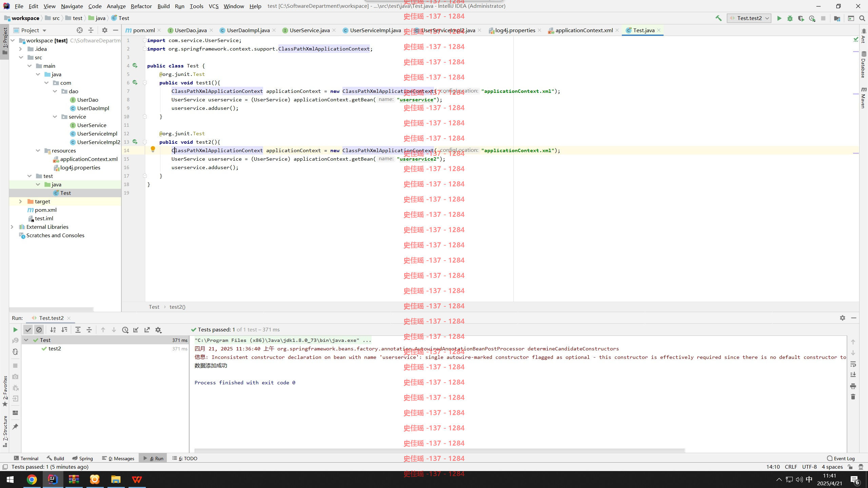This screenshot has height=488, width=868.
Task: Open the Test.test2 run configuration dropdown
Action: (x=749, y=18)
